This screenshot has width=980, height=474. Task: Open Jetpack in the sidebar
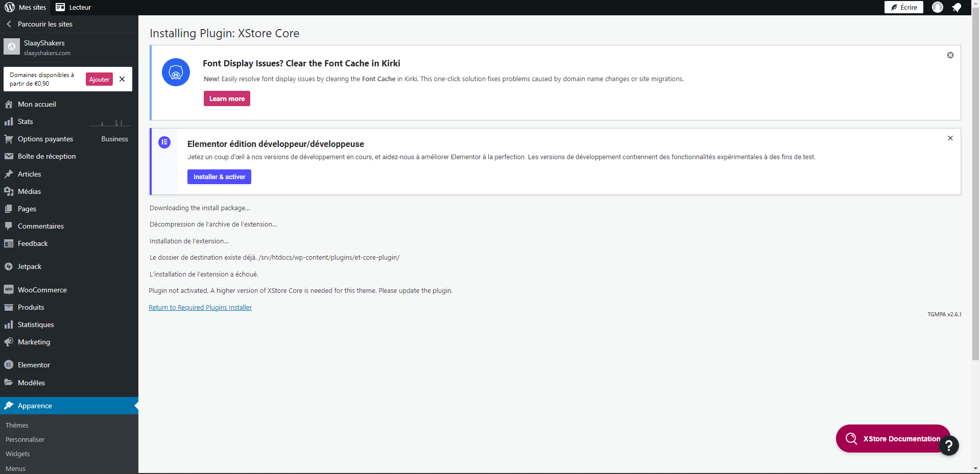[x=30, y=266]
